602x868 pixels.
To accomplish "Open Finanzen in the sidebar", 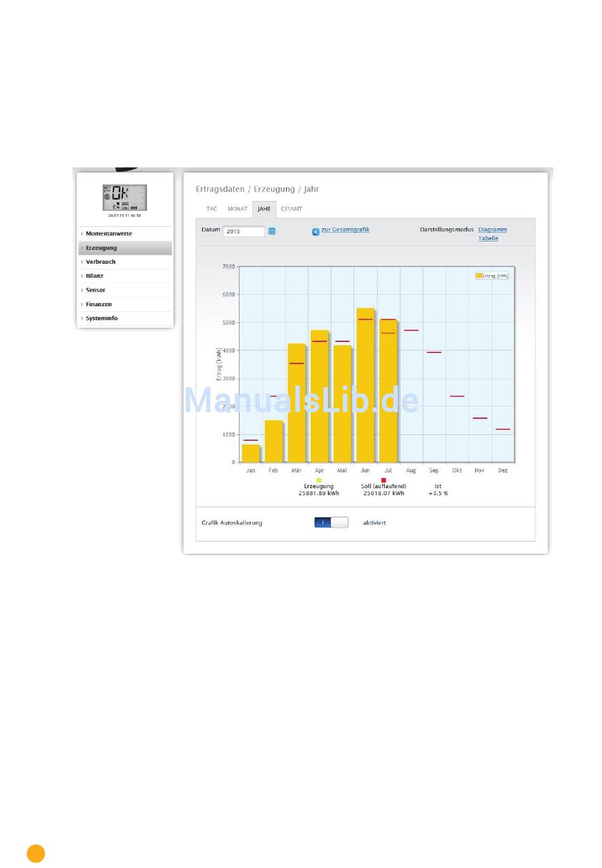I will point(125,304).
